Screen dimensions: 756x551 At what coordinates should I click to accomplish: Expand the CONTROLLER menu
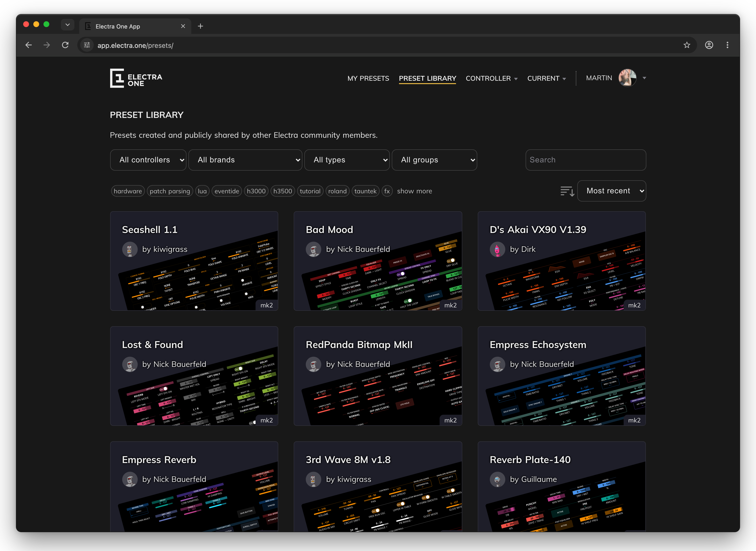[x=491, y=78]
